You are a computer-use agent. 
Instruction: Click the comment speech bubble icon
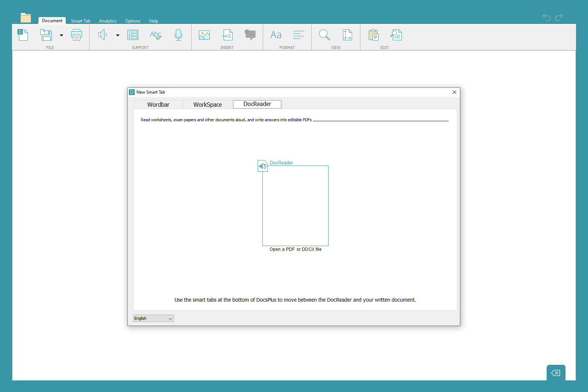coord(250,35)
